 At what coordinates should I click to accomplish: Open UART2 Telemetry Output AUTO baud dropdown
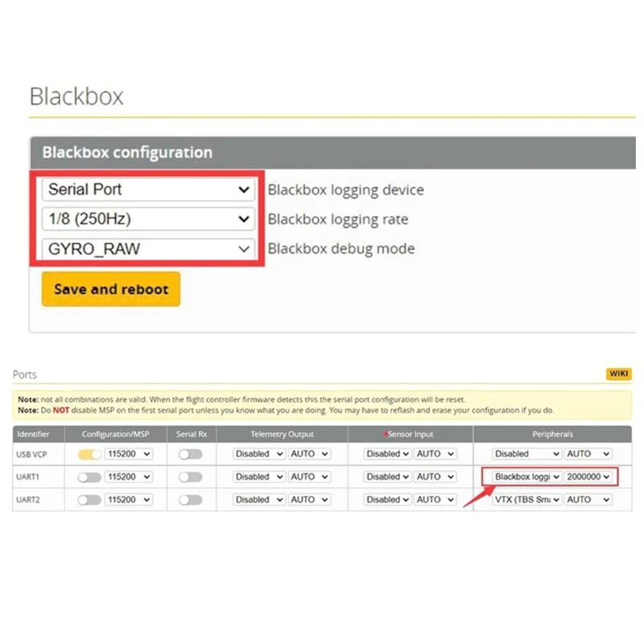[310, 500]
